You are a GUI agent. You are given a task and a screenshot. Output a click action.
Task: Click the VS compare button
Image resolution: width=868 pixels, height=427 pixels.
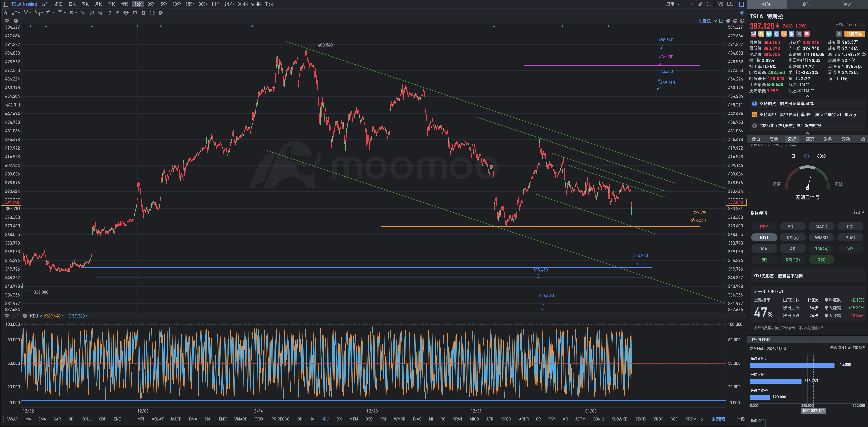click(720, 4)
